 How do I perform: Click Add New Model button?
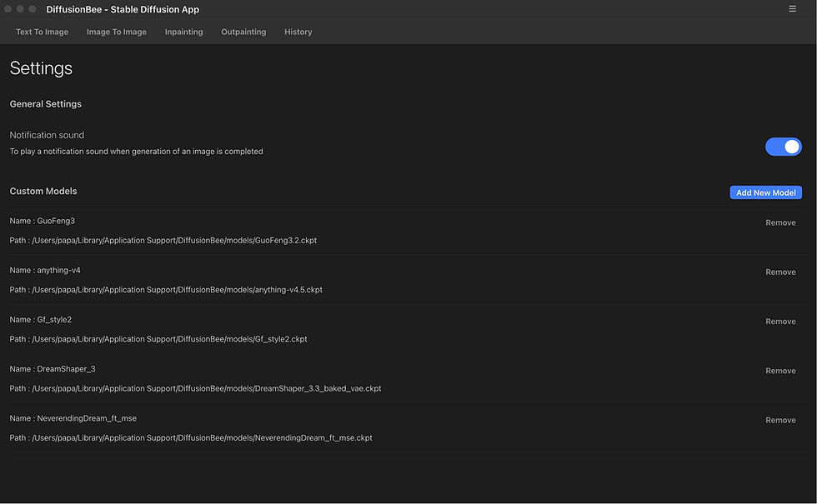tap(765, 192)
